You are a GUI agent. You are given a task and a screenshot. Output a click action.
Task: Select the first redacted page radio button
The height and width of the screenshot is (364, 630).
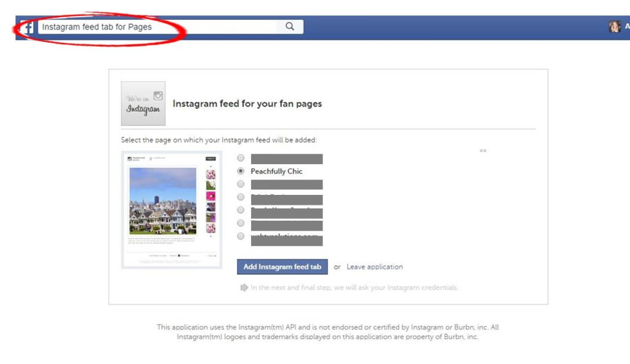tap(241, 158)
